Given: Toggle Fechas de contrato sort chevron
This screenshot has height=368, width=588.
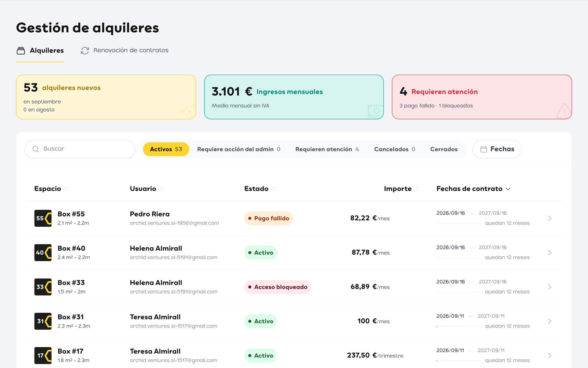Looking at the screenshot, I should [508, 189].
